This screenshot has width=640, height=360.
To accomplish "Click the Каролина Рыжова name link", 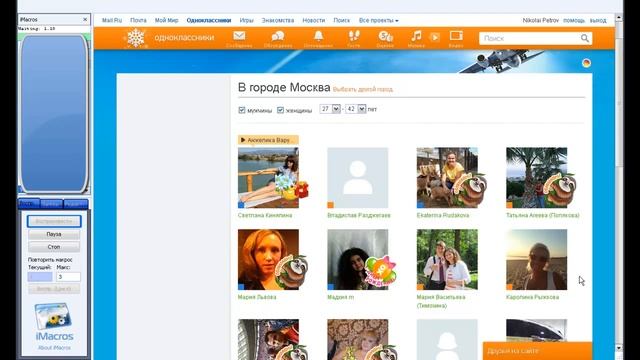I will (x=532, y=297).
